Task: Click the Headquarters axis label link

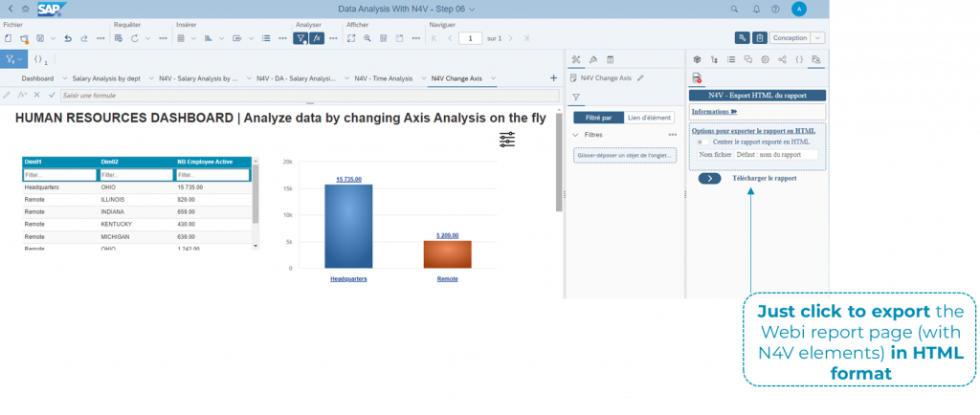Action: tap(348, 278)
